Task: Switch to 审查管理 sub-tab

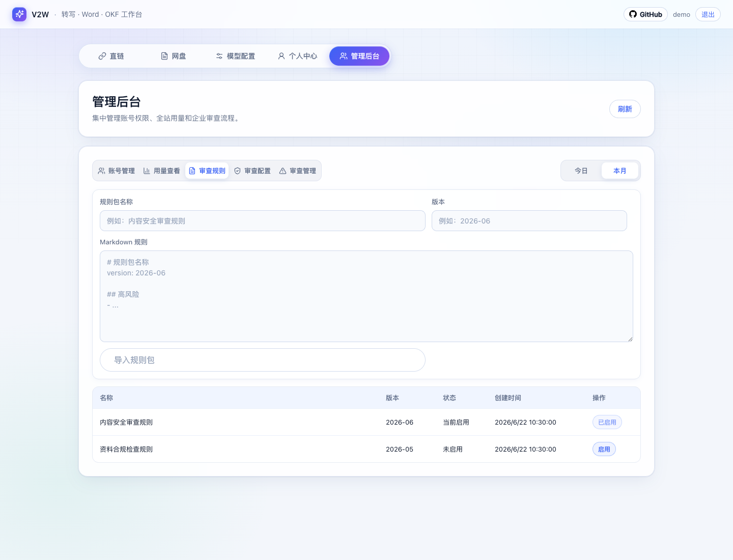Action: click(297, 171)
